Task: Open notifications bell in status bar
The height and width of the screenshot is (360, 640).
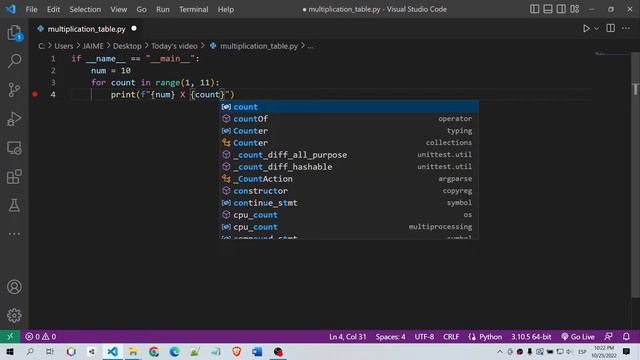Action: (x=626, y=337)
